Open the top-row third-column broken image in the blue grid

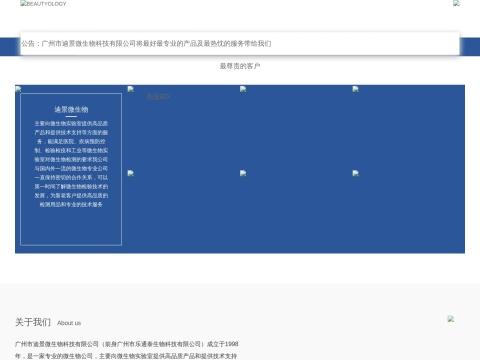tap(243, 89)
